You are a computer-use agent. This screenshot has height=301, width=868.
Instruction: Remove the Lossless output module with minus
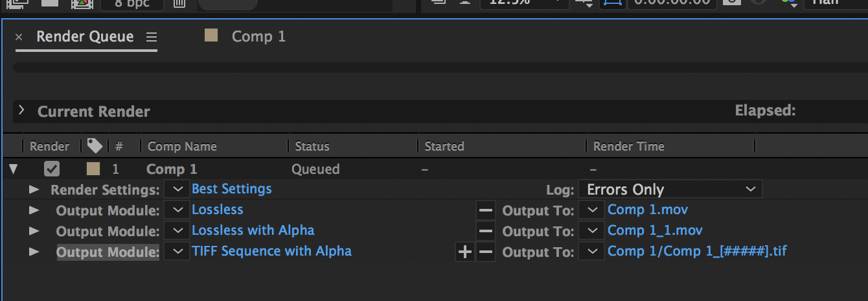[485, 210]
